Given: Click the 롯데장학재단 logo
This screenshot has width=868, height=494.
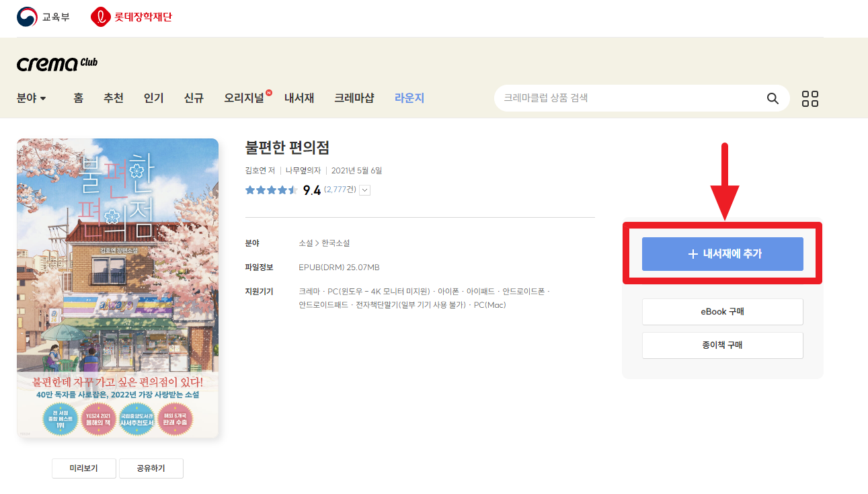Looking at the screenshot, I should click(131, 17).
